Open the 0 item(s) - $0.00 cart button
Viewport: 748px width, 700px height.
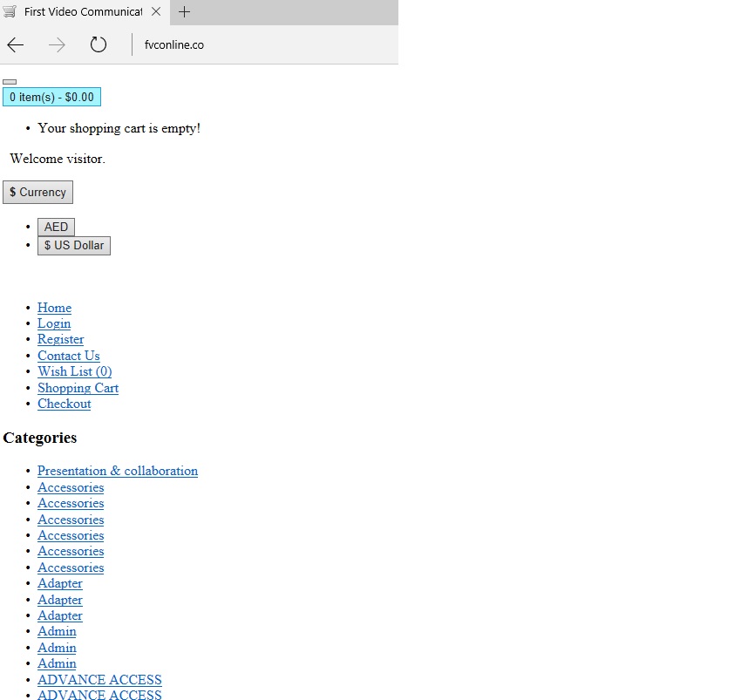(51, 97)
